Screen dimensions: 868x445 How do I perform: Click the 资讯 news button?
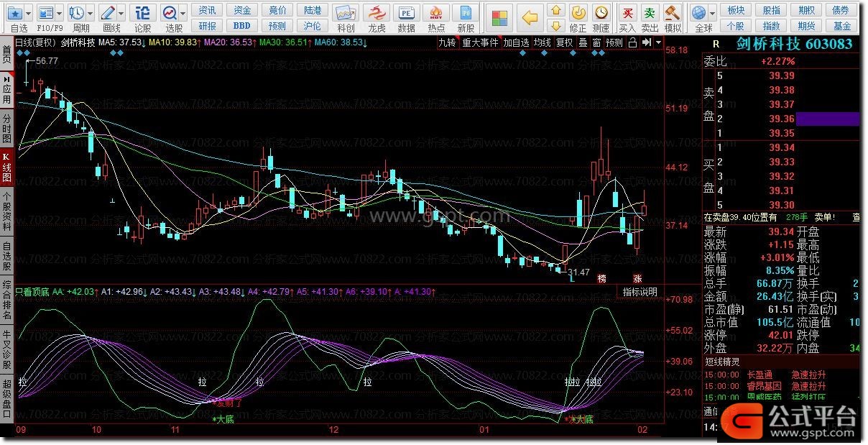pos(208,10)
